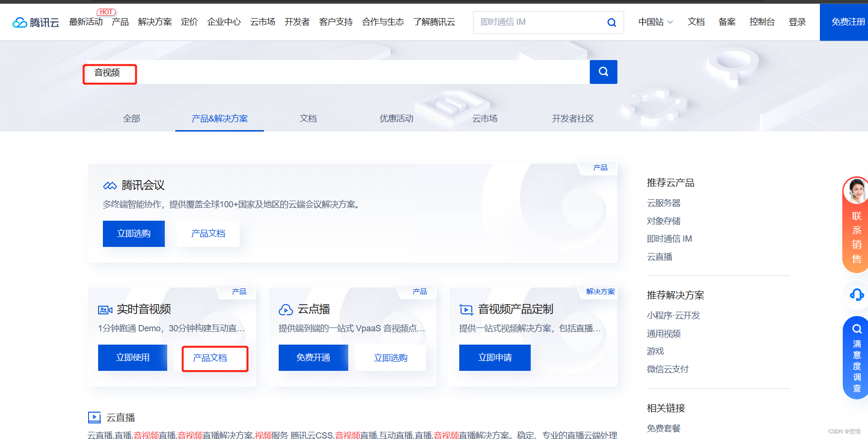Viewport: 868px width, 439px height.
Task: Open recommended product 云服务器
Action: point(664,203)
